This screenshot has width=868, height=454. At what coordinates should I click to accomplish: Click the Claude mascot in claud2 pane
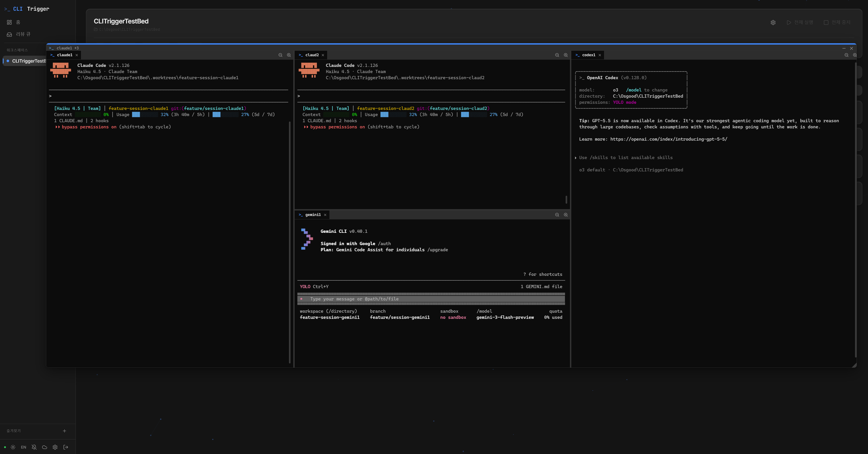[x=309, y=70]
